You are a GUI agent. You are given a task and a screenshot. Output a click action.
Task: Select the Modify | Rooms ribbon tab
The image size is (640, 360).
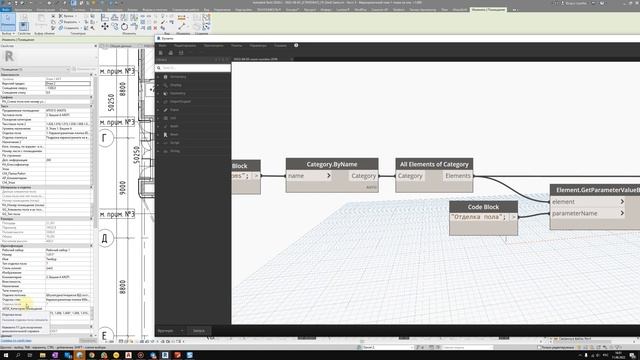pos(489,9)
